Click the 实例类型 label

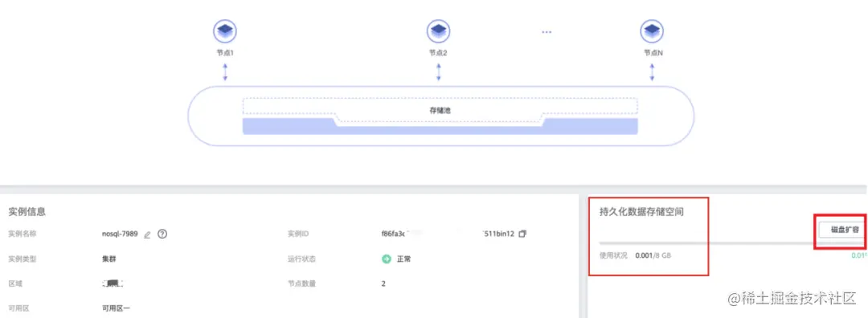point(23,259)
